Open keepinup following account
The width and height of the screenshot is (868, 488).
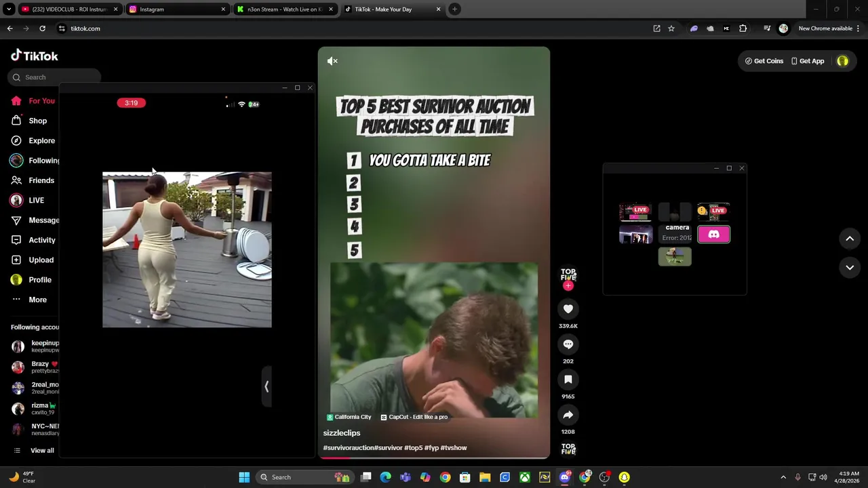coord(35,346)
